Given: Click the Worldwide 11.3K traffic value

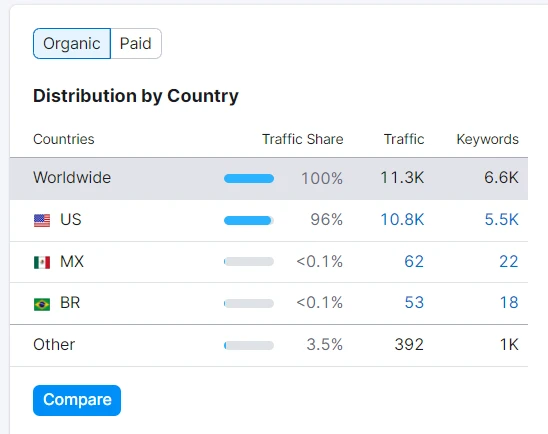Looking at the screenshot, I should click(402, 178).
